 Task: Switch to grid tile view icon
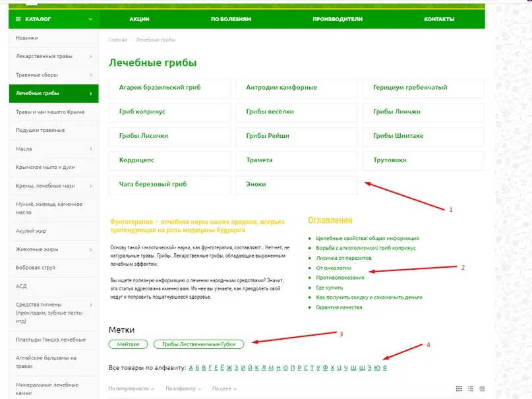(459, 388)
